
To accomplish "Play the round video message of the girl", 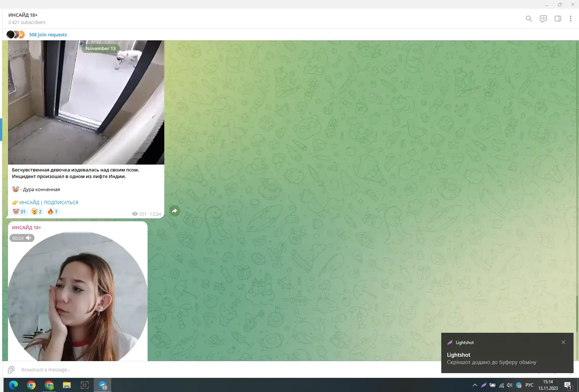I will (x=78, y=296).
